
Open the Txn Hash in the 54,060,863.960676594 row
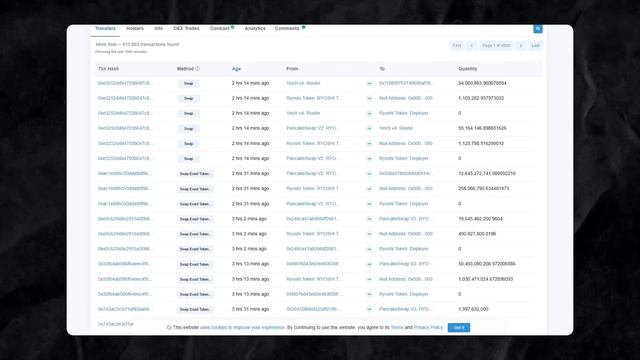pyautogui.click(x=125, y=83)
